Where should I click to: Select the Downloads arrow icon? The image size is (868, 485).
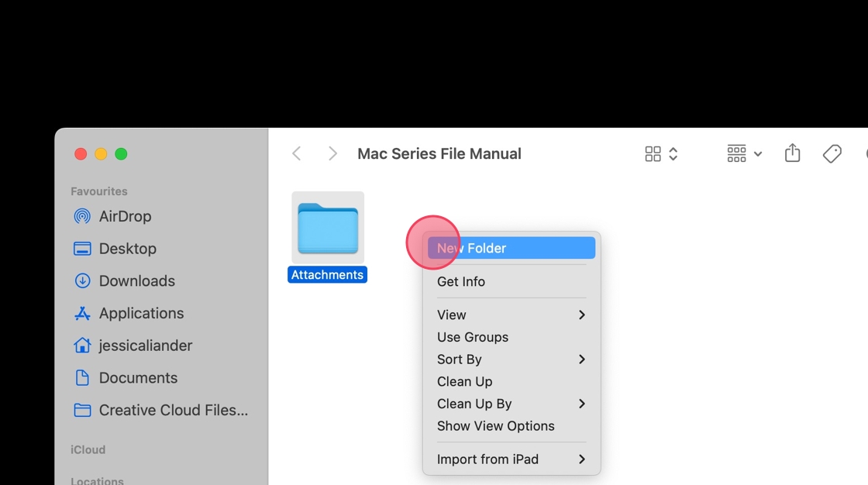[82, 281]
